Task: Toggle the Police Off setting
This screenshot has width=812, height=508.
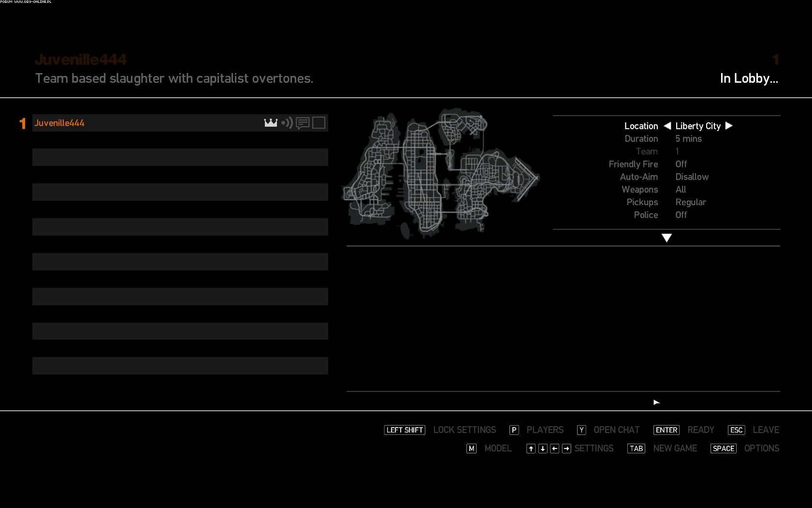Action: click(681, 215)
